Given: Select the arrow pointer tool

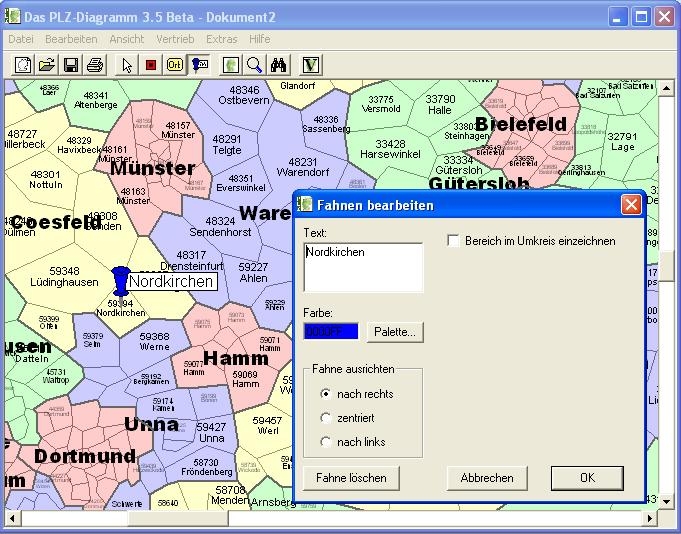Looking at the screenshot, I should [127, 65].
